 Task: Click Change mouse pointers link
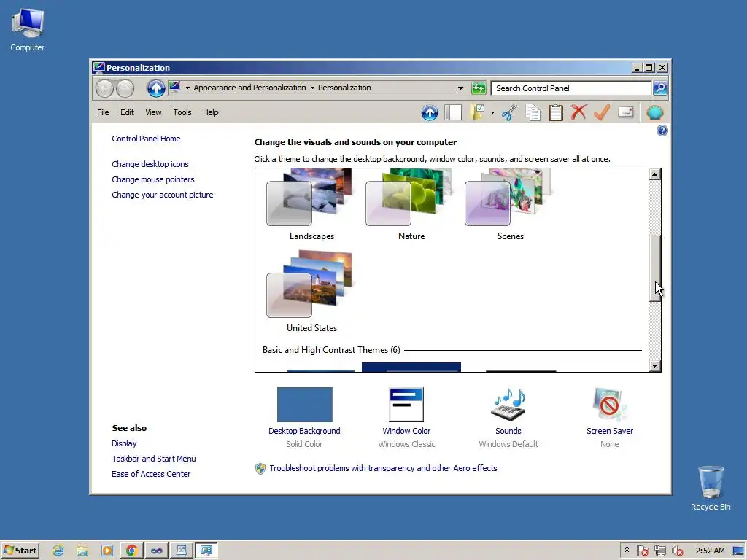[153, 179]
